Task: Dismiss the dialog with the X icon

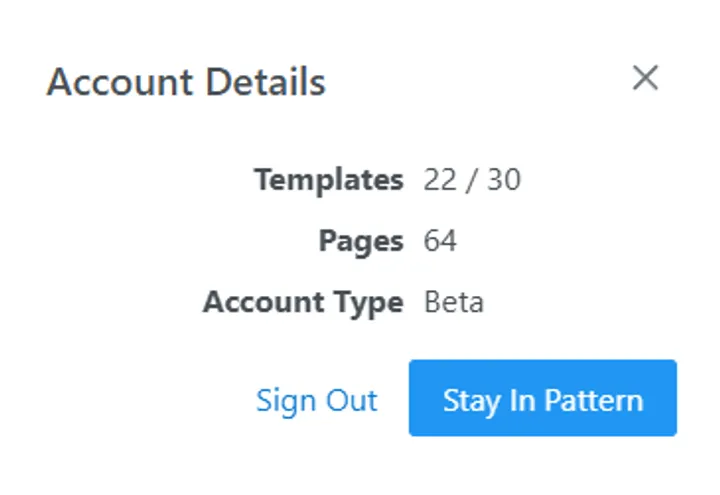Action: pos(645,78)
